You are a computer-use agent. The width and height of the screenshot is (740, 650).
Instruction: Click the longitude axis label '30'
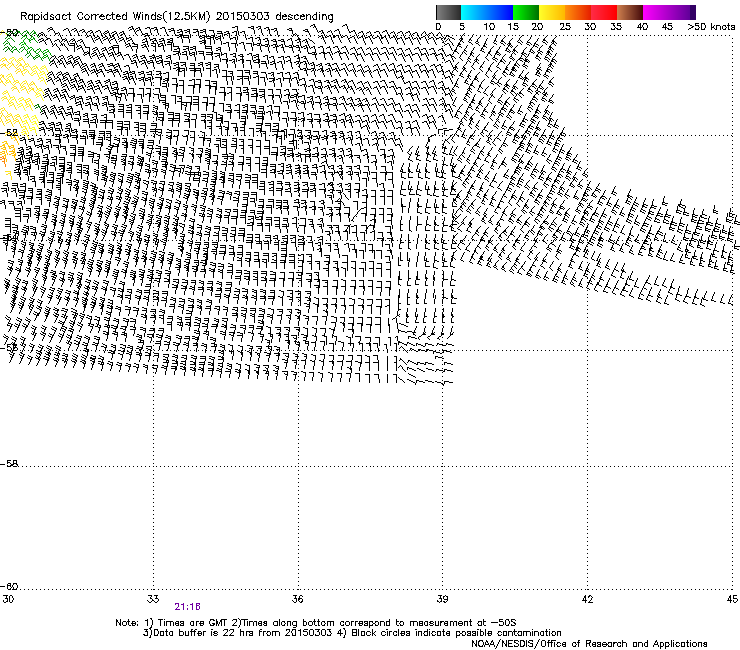8,599
